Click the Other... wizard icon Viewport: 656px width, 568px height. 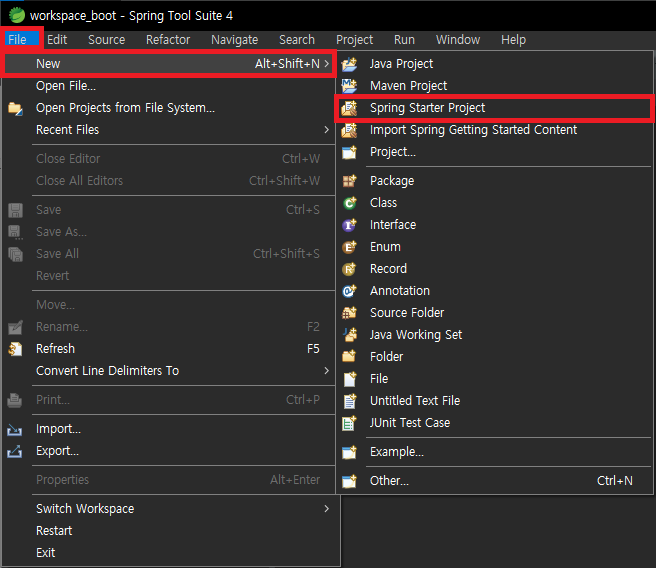(349, 481)
